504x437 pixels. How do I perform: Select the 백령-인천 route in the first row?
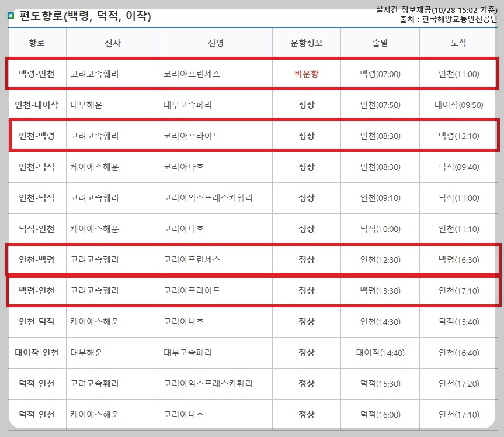click(37, 74)
